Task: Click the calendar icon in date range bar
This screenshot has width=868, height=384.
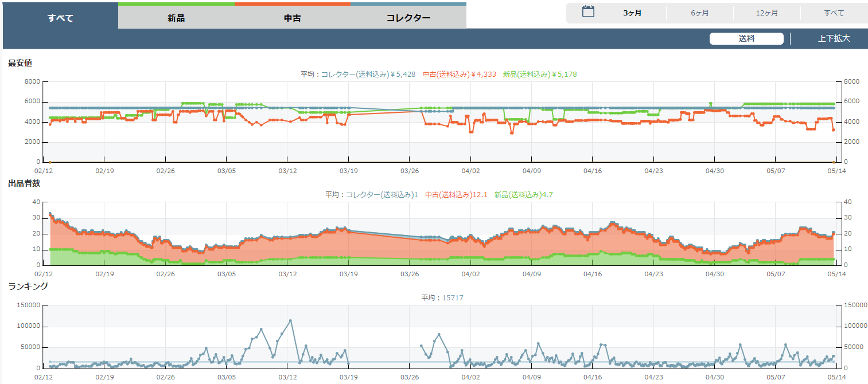Action: pos(588,12)
